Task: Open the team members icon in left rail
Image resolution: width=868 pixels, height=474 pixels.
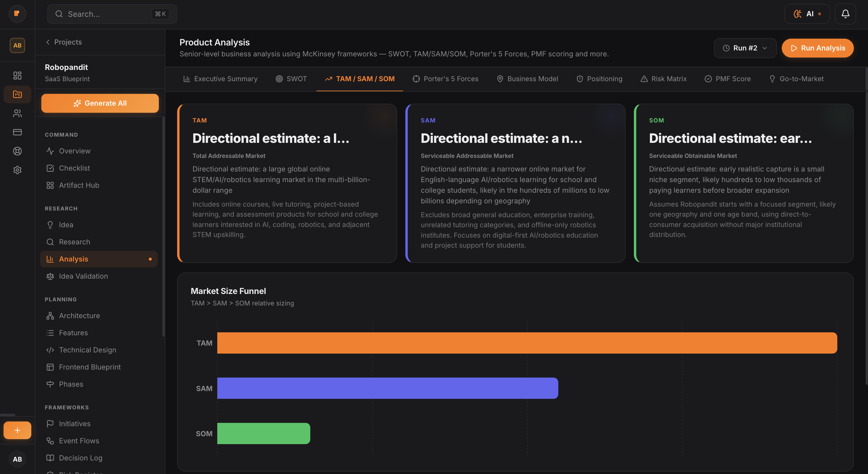Action: (17, 113)
